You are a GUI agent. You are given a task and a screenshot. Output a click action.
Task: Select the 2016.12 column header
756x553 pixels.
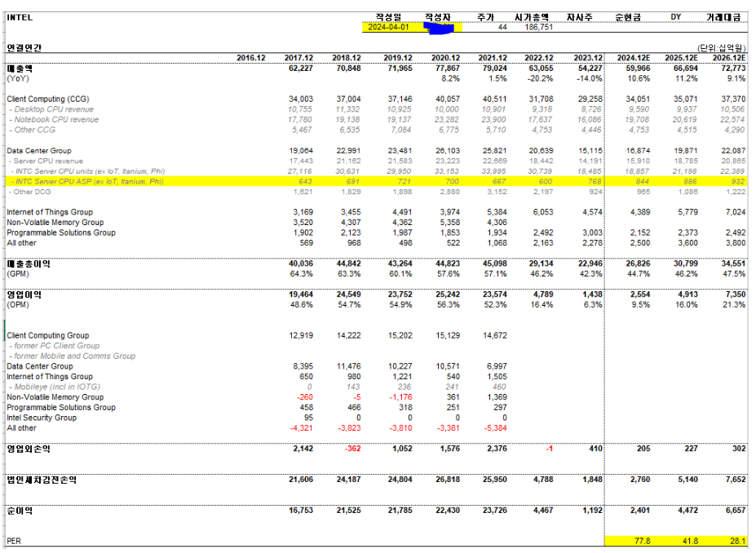click(x=250, y=58)
